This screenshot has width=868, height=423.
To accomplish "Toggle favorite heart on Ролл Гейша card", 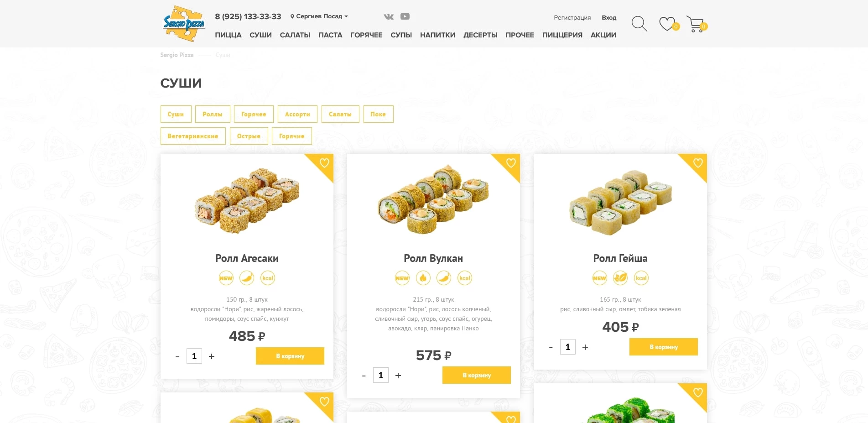I will (x=698, y=163).
